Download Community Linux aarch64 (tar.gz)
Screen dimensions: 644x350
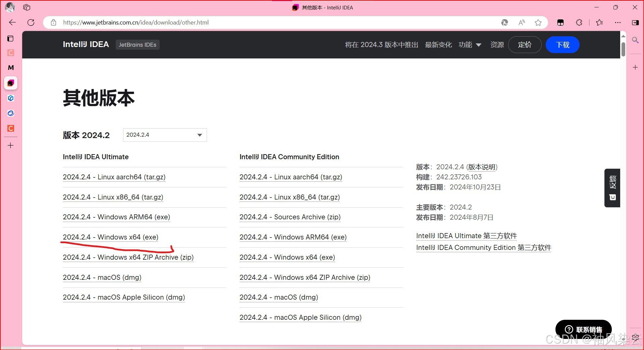(x=291, y=177)
